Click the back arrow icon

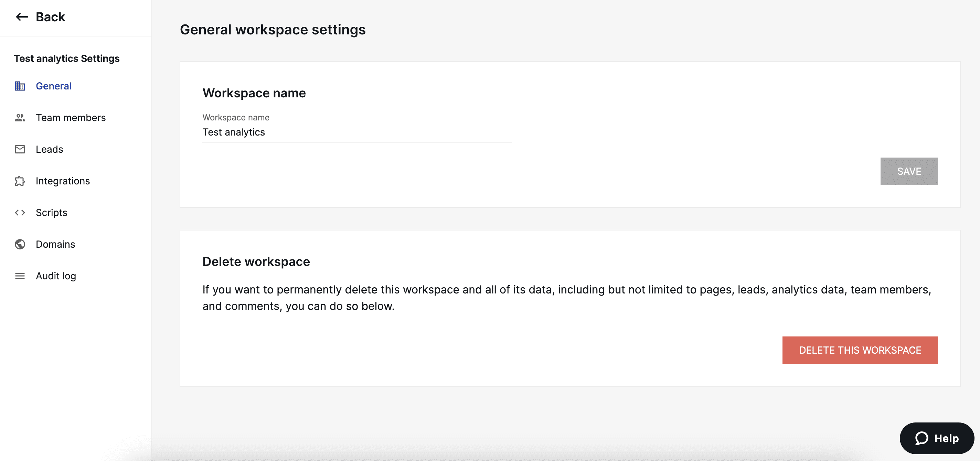pyautogui.click(x=22, y=17)
